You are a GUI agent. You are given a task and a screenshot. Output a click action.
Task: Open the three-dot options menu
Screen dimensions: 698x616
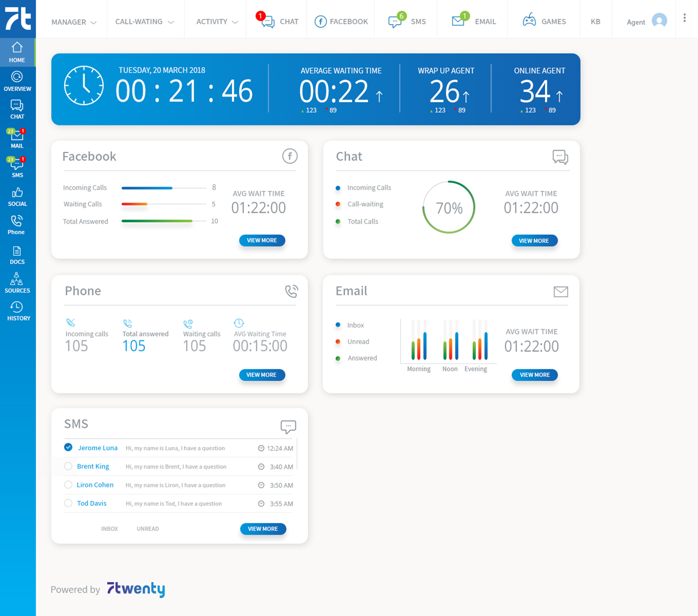684,18
